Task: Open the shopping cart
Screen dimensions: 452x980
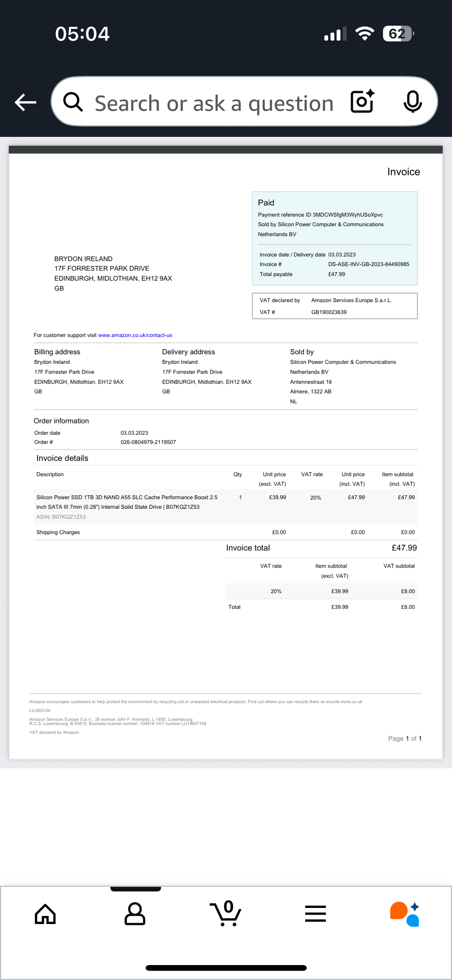Action: (226, 914)
